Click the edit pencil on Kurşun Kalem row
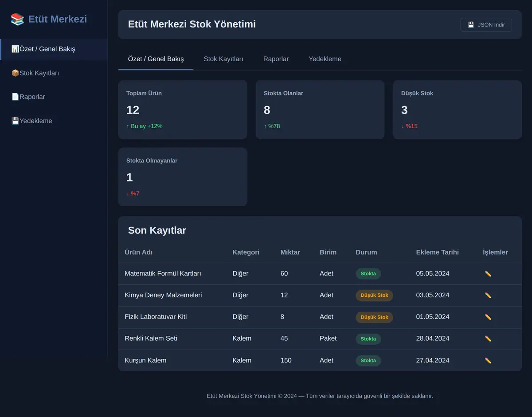532x417 pixels. pos(488,361)
